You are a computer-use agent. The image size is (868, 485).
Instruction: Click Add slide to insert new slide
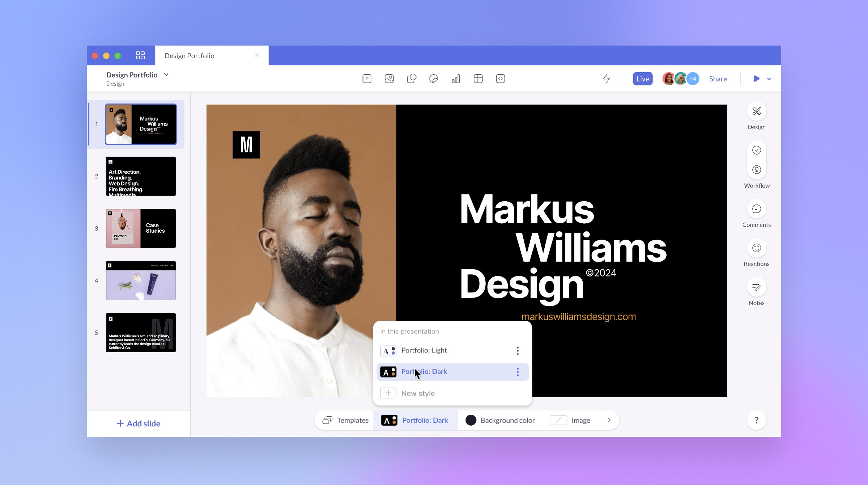pos(138,423)
